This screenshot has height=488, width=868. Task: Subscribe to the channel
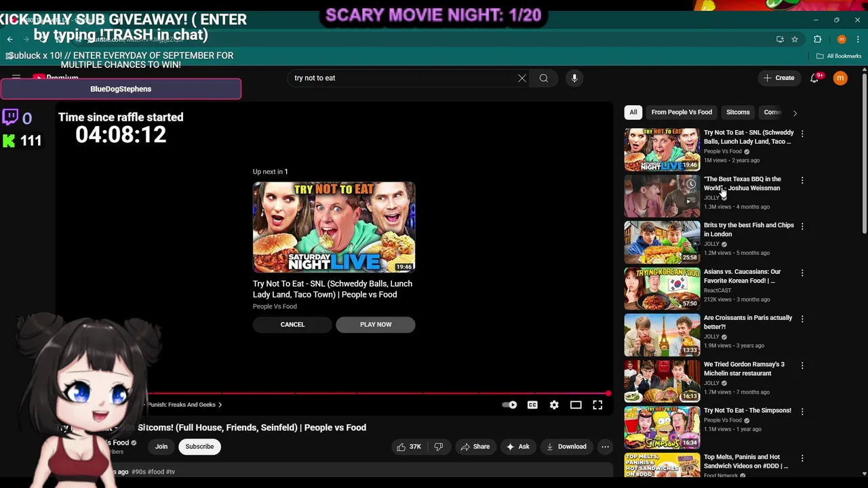coord(199,447)
